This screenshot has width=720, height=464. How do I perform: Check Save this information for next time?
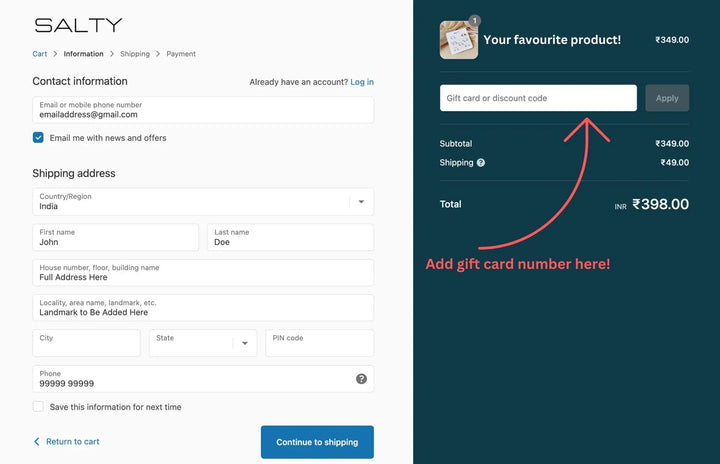click(38, 407)
